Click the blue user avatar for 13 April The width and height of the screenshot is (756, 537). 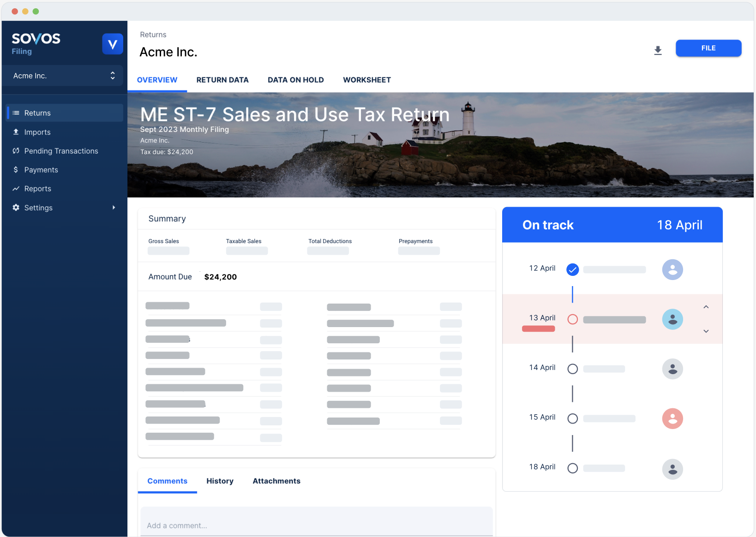[x=672, y=319]
